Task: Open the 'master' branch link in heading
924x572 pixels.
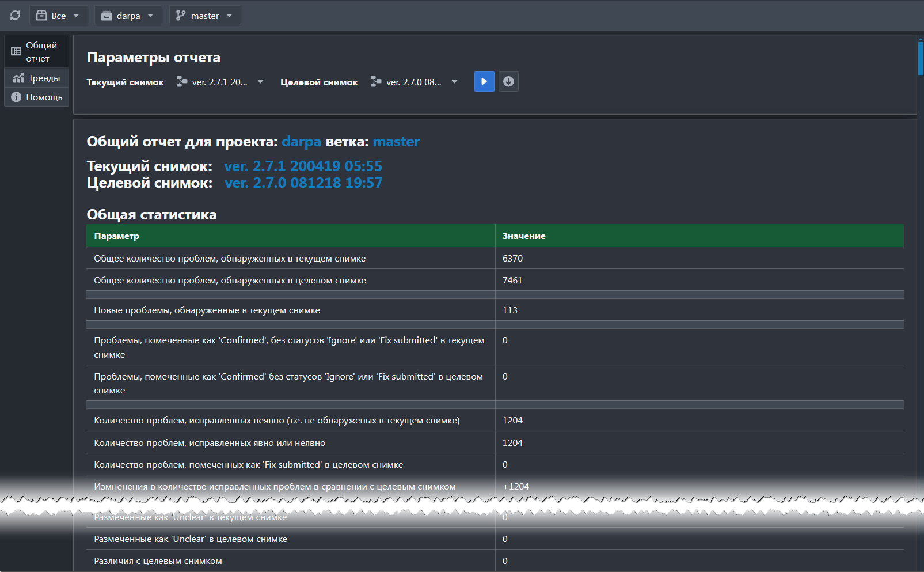Action: [x=396, y=142]
